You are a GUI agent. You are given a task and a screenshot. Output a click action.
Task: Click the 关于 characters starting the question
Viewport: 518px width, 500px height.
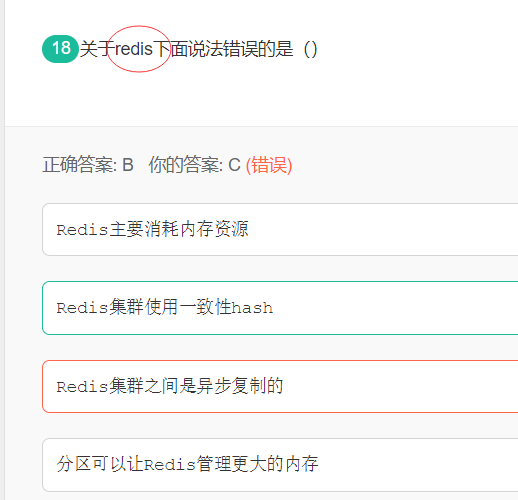[x=97, y=49]
